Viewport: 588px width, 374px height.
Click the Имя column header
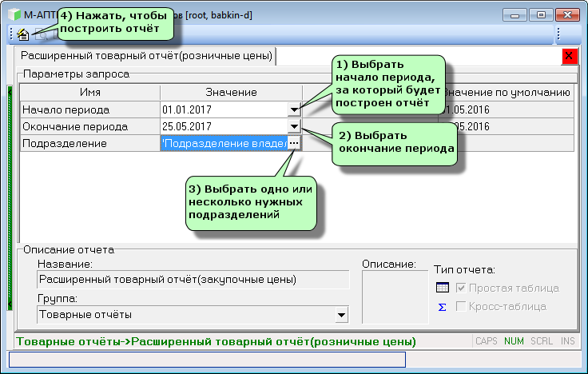coord(89,93)
